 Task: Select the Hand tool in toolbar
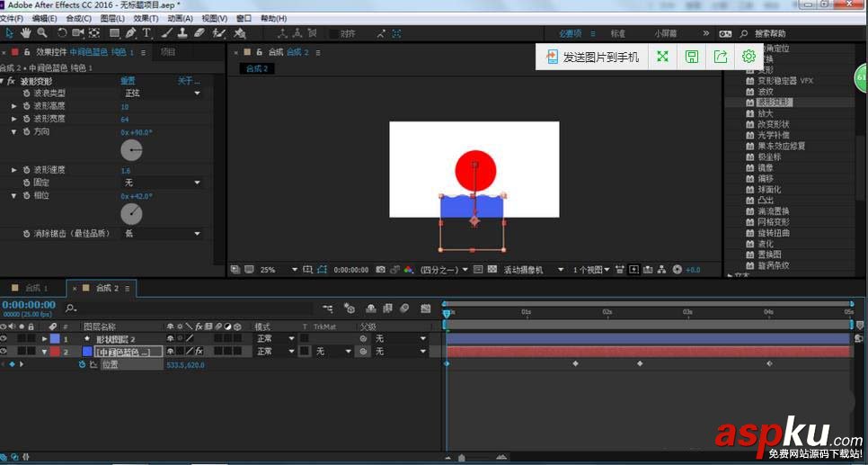tap(26, 33)
